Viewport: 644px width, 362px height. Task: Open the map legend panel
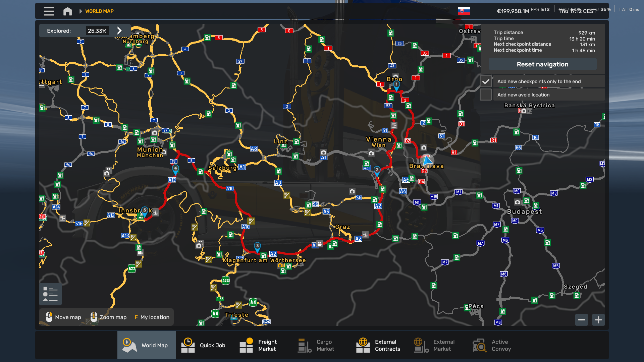(x=50, y=294)
